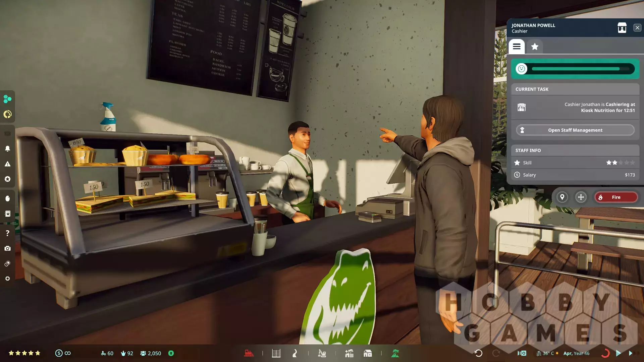Screen dimensions: 644x362
Task: Click the locate staff pin button
Action: tap(562, 197)
